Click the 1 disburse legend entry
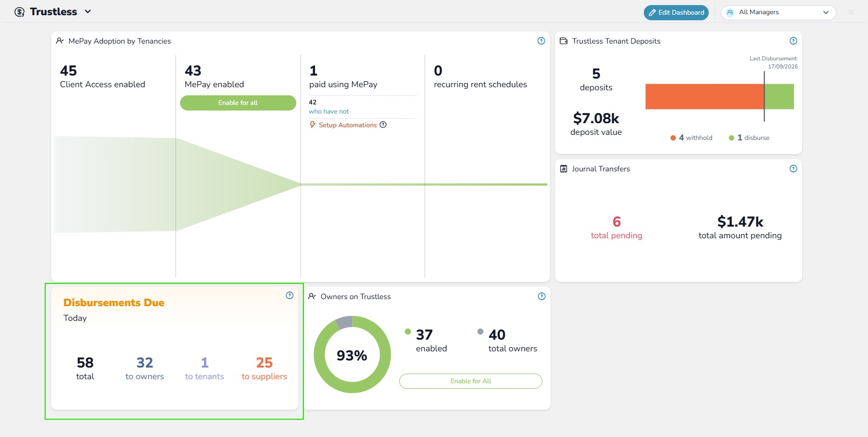 tap(749, 138)
